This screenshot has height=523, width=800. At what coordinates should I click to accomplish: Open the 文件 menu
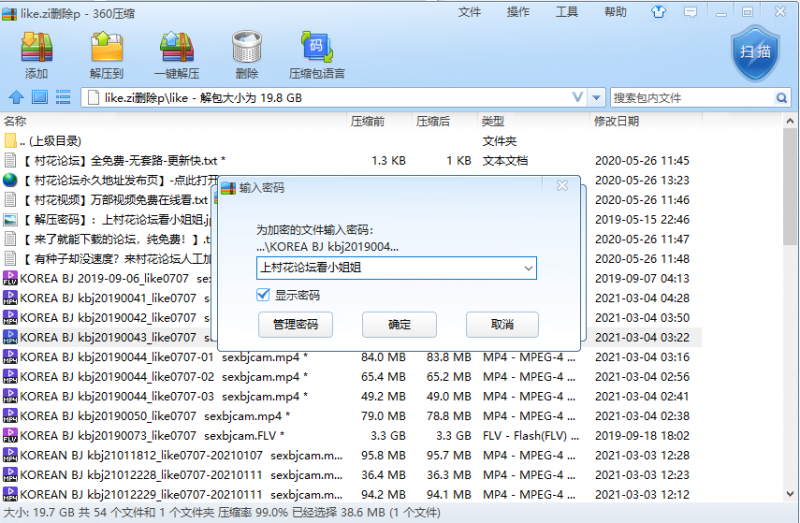point(470,12)
